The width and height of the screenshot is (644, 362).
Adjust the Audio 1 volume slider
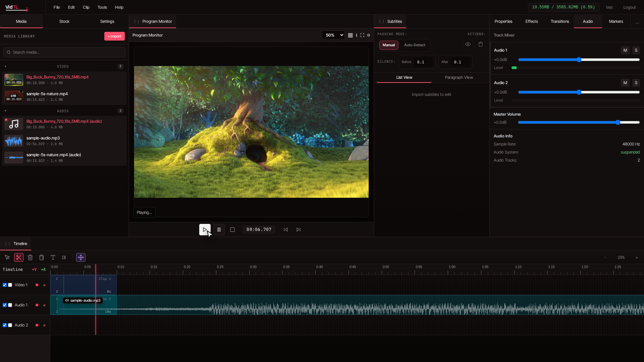coord(579,60)
